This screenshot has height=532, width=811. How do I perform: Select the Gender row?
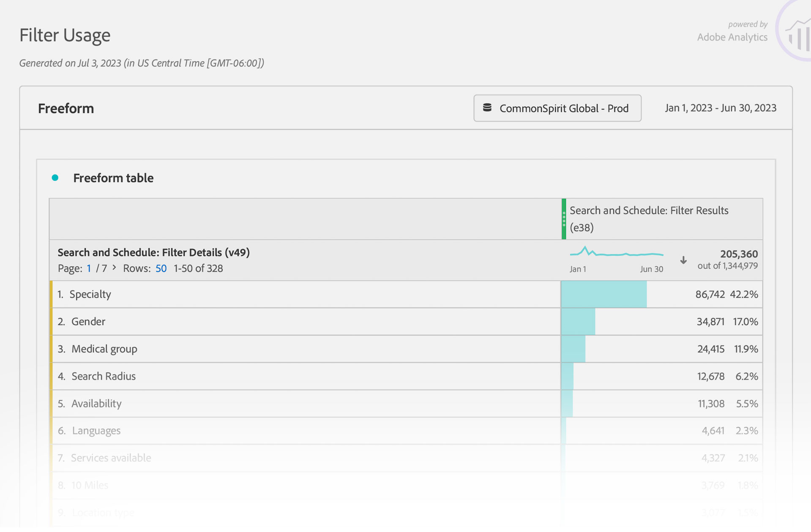pyautogui.click(x=88, y=322)
